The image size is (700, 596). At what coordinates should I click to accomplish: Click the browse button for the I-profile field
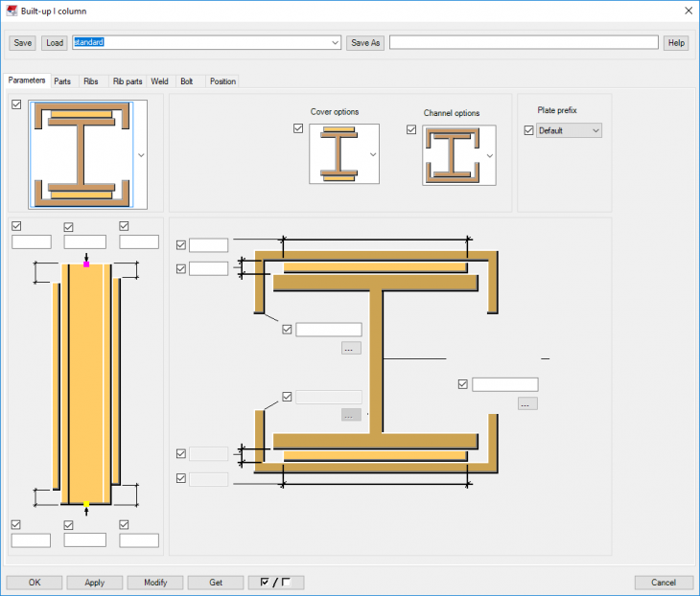(x=527, y=403)
